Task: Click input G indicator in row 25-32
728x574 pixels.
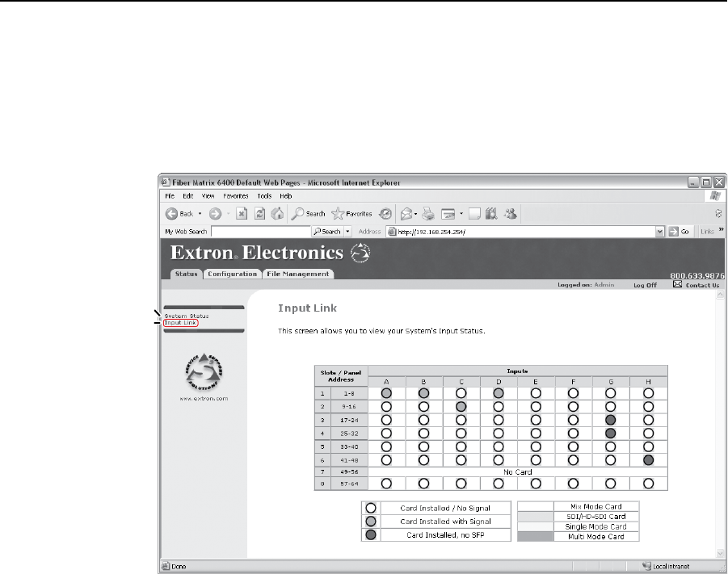Action: pos(611,434)
